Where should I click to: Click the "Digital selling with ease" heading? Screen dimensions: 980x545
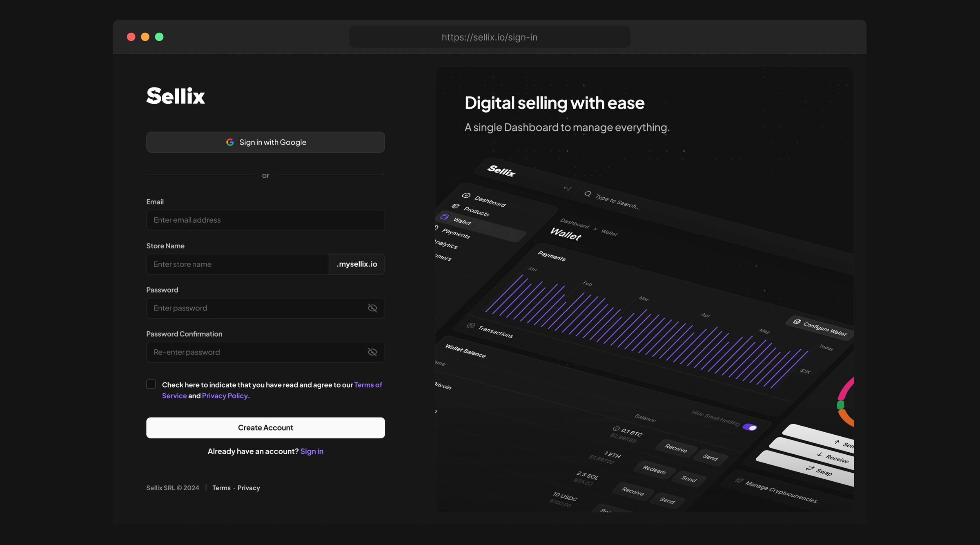coord(555,103)
